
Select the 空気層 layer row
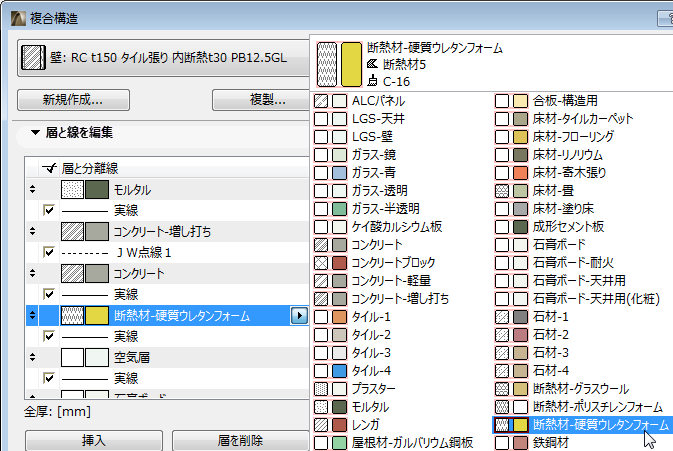[167, 357]
